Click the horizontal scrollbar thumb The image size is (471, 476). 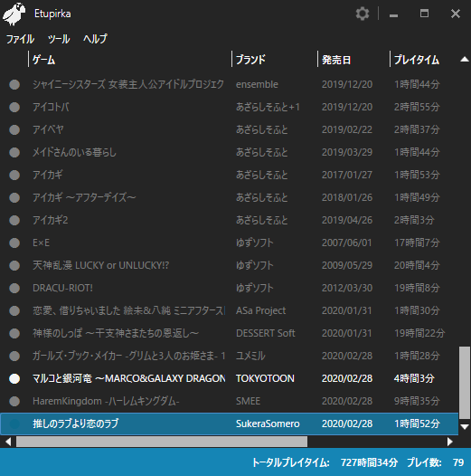click(162, 442)
